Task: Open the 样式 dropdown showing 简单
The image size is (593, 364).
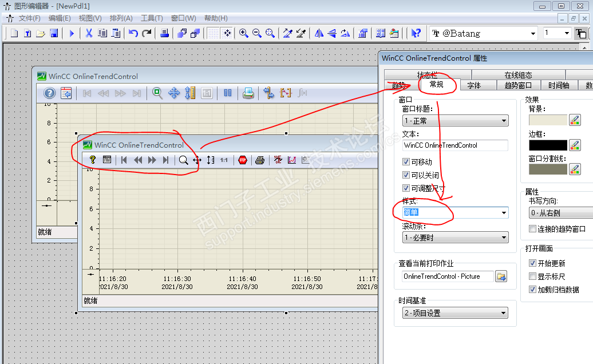Action: click(x=456, y=212)
